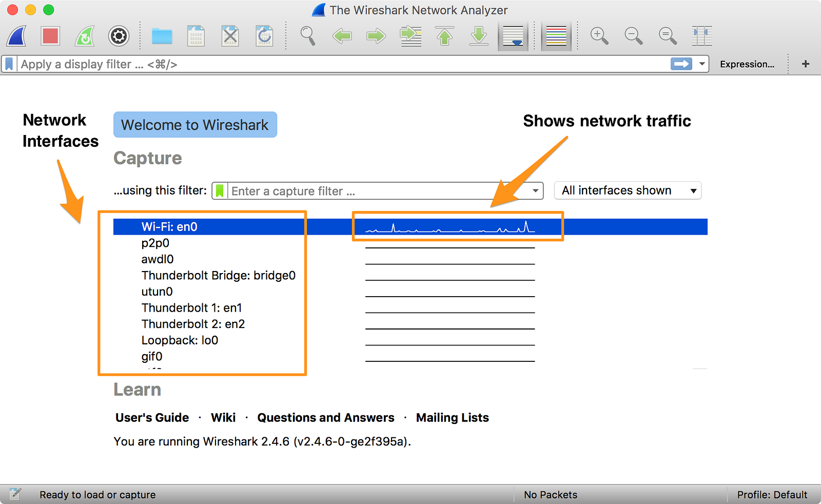Image resolution: width=821 pixels, height=504 pixels.
Task: Open the User's Guide link
Action: [152, 418]
